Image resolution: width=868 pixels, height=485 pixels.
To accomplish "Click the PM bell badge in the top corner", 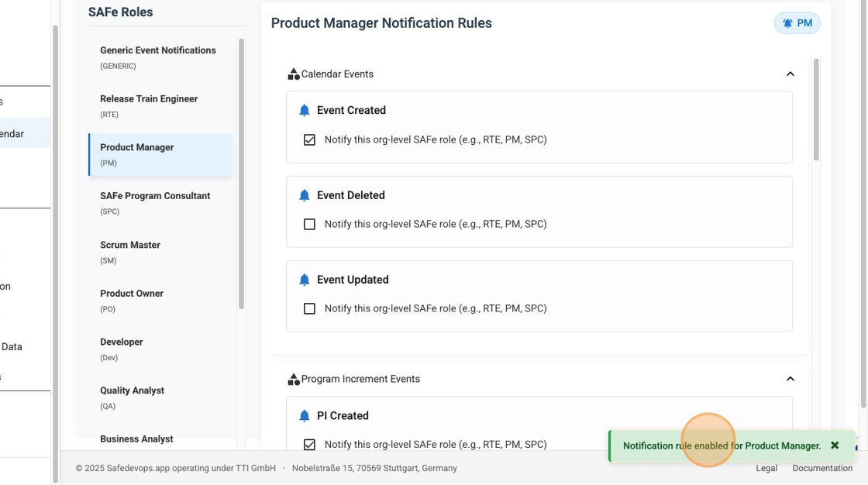I will [x=797, y=22].
